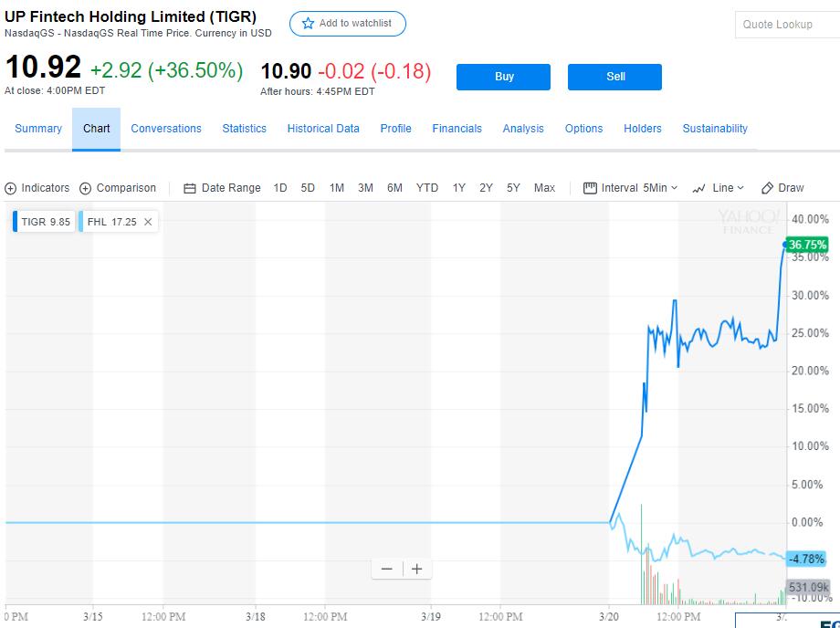Click the 10.90 after hours price

coord(286,71)
